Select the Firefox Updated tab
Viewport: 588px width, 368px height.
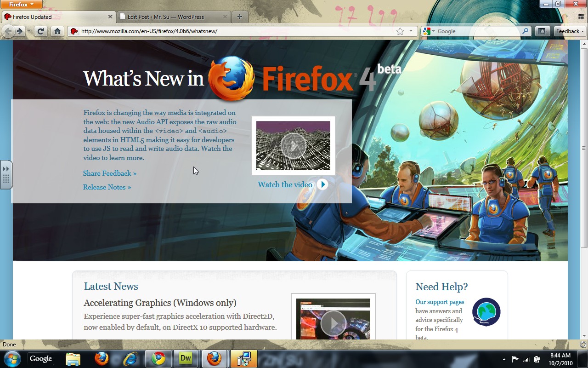click(55, 17)
